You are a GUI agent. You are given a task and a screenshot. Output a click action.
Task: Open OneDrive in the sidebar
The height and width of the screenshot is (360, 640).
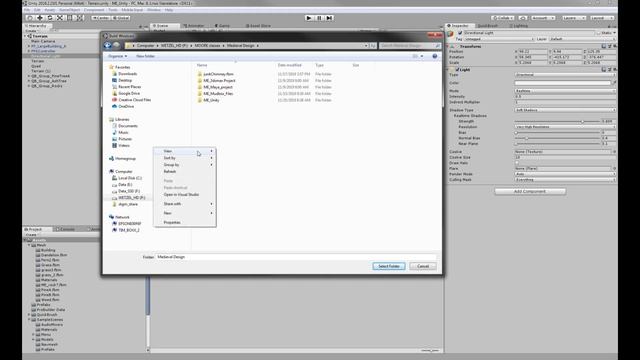click(x=126, y=106)
